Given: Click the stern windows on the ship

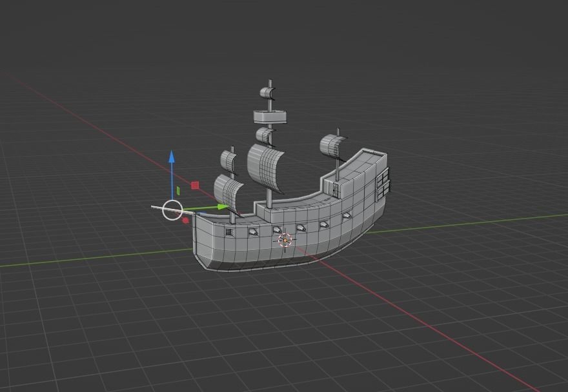Looking at the screenshot, I should [x=383, y=184].
